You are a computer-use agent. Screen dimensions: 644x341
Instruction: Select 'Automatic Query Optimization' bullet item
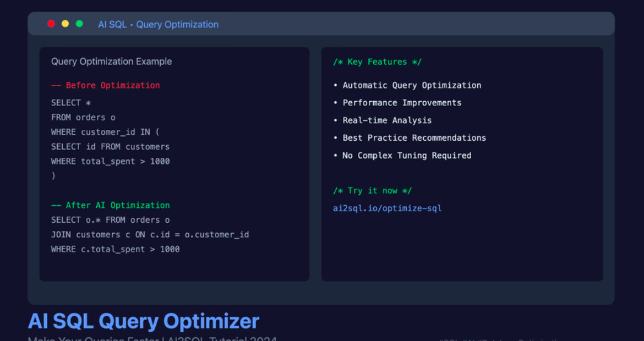coord(411,85)
